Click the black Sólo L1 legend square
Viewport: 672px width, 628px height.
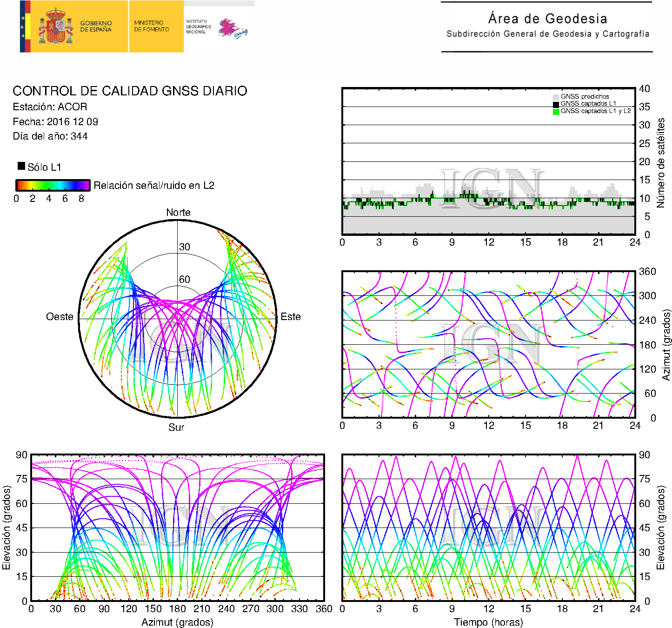[x=21, y=166]
